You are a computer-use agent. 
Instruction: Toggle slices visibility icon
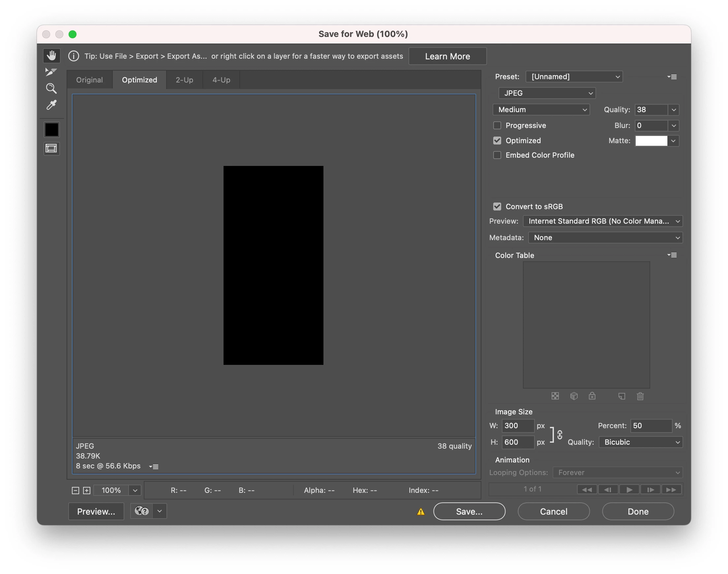click(x=51, y=148)
